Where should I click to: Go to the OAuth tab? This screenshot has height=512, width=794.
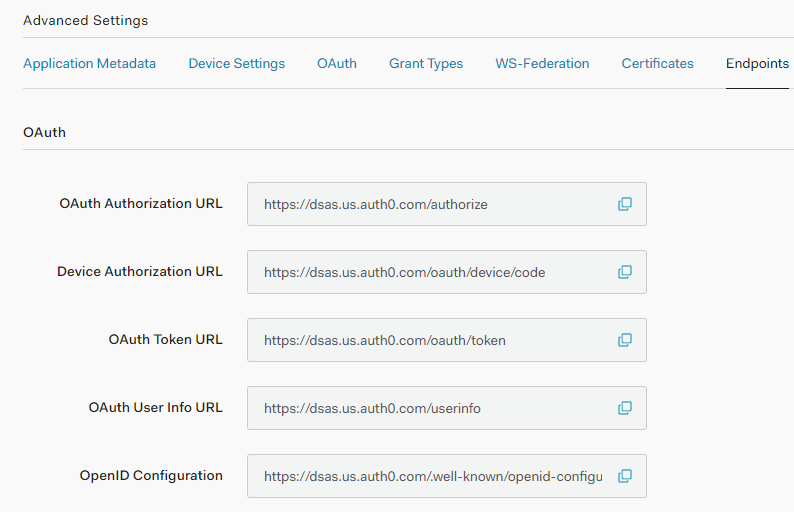click(337, 63)
